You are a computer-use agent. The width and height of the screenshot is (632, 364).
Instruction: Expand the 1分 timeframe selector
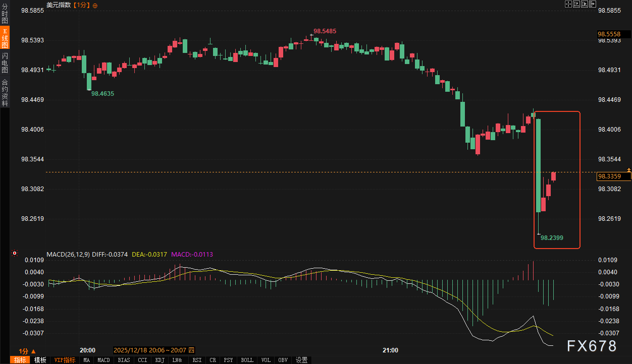click(x=27, y=351)
